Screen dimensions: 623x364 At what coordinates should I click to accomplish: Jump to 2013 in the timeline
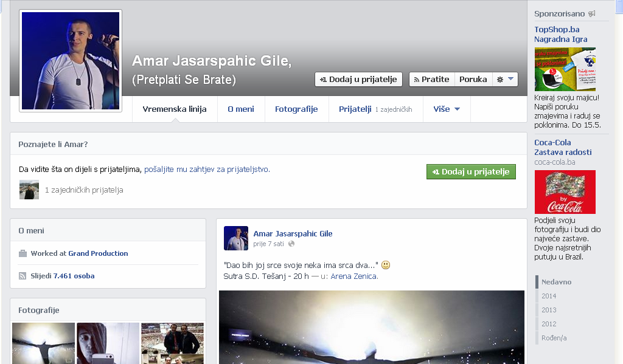coord(549,310)
